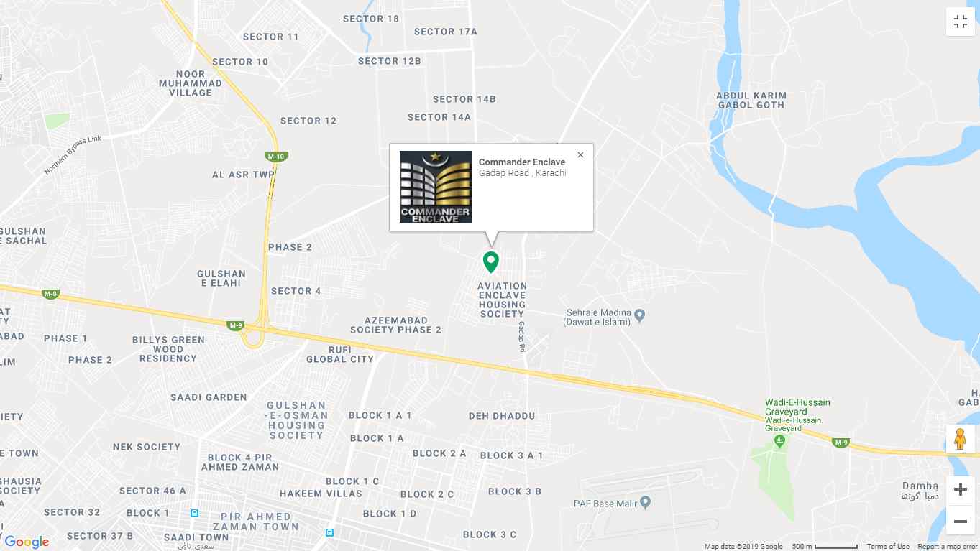Click Wadi-E-Hussain Graveyard green marker
Viewport: 980px width, 551px height.
pos(779,440)
